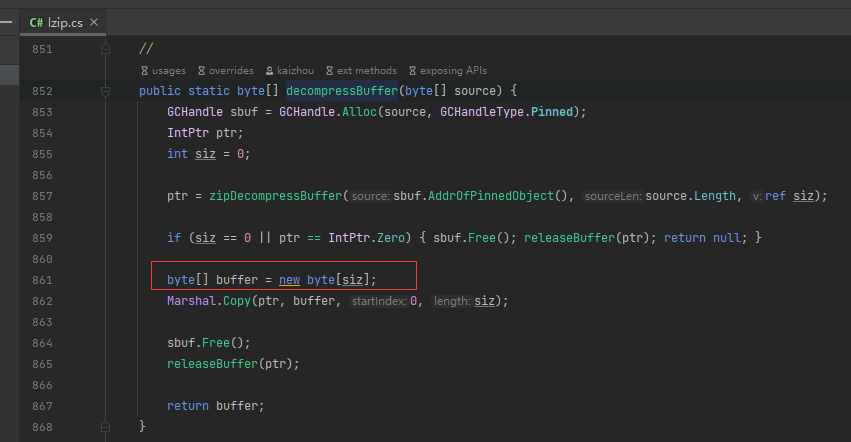This screenshot has height=442, width=851.
Task: Click the exposing APIs code lens icon
Action: click(x=412, y=71)
